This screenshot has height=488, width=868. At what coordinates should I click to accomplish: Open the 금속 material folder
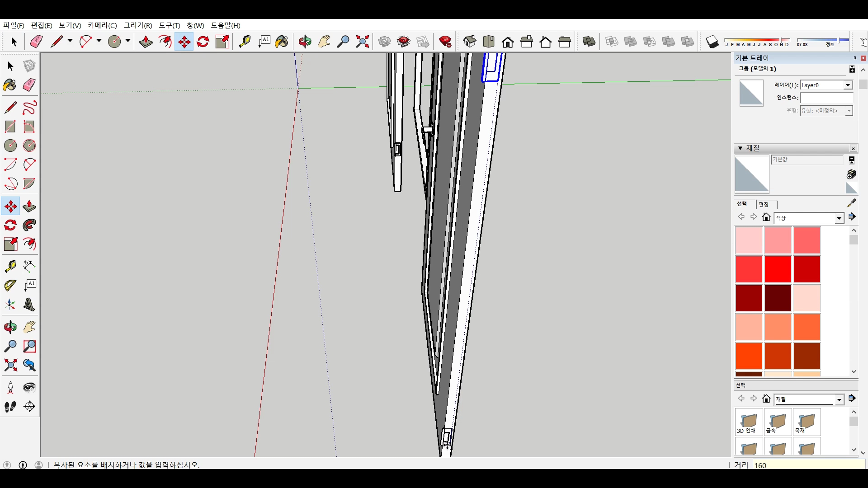[778, 423]
